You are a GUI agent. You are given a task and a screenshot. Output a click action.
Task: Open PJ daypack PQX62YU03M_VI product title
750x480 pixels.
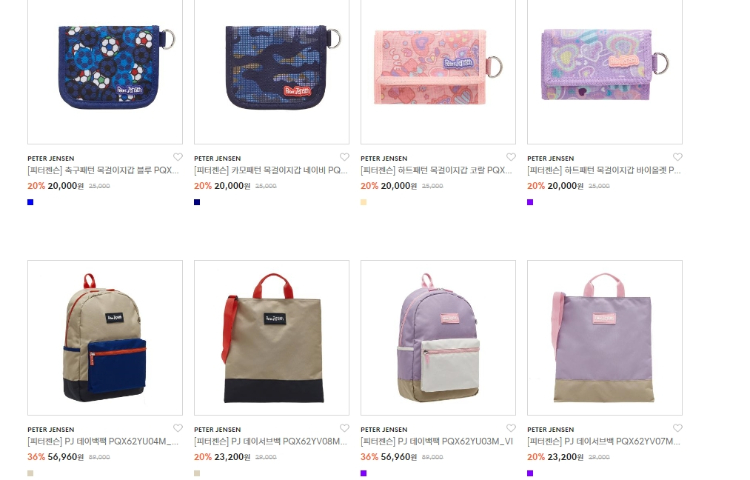coord(437,441)
